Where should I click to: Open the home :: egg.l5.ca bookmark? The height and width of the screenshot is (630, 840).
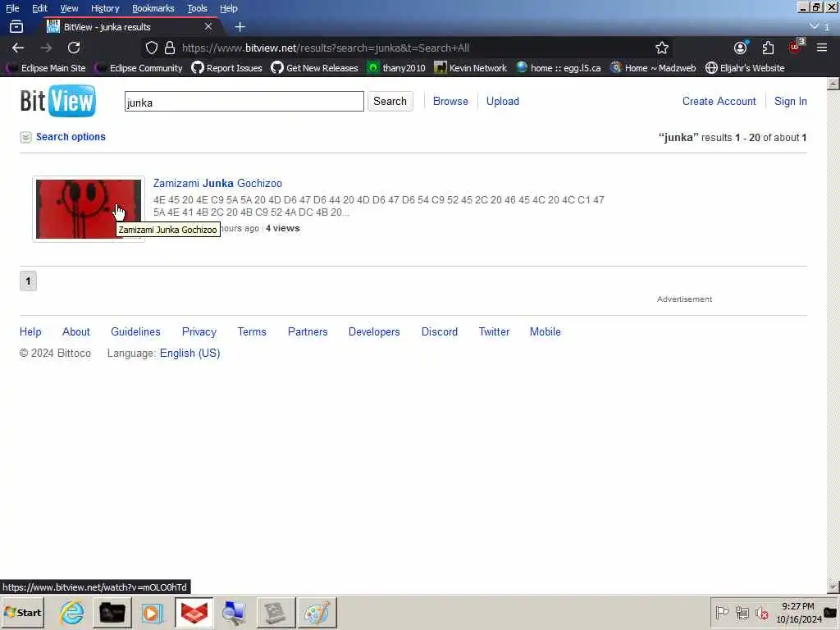558,68
